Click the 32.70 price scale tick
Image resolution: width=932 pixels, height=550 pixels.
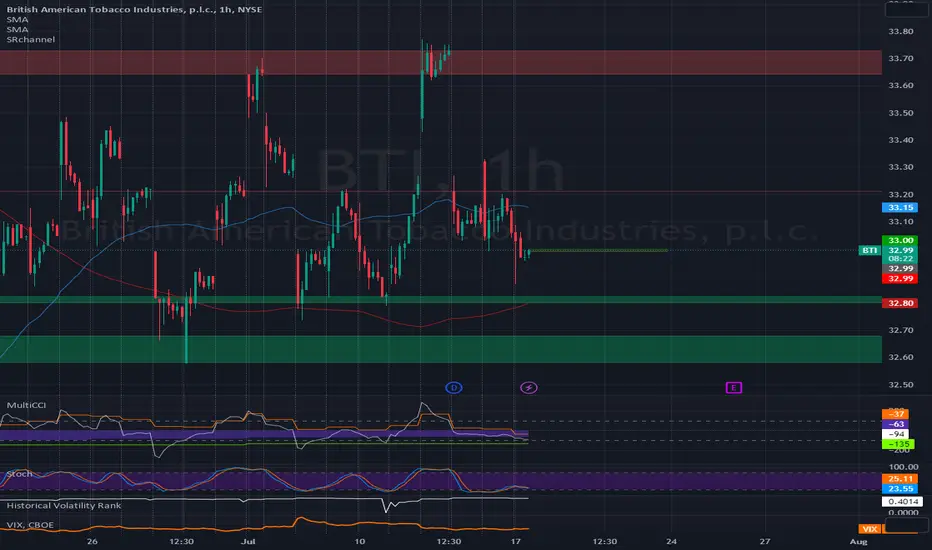click(900, 330)
